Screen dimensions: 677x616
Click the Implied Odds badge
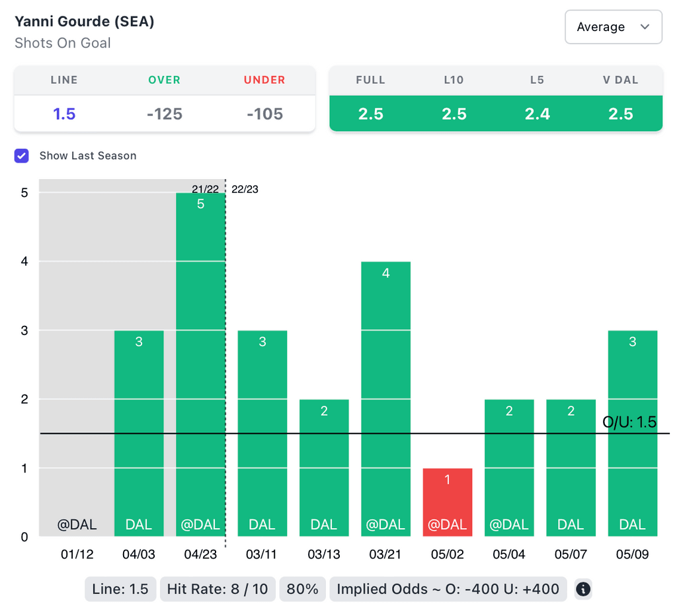[448, 589]
